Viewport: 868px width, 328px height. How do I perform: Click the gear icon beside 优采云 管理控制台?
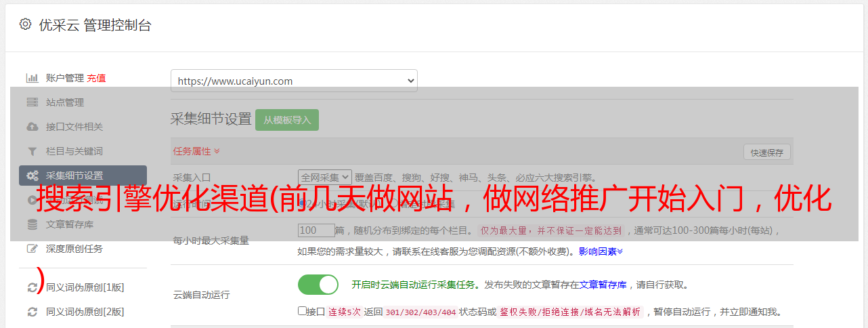(x=25, y=24)
